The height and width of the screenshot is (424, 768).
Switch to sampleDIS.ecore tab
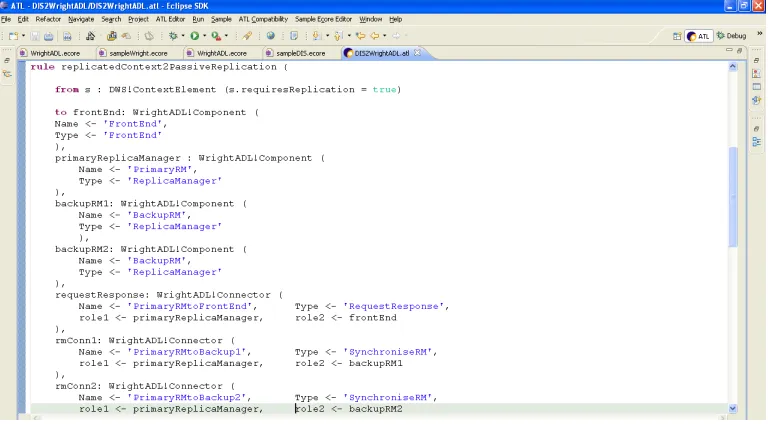(300, 53)
